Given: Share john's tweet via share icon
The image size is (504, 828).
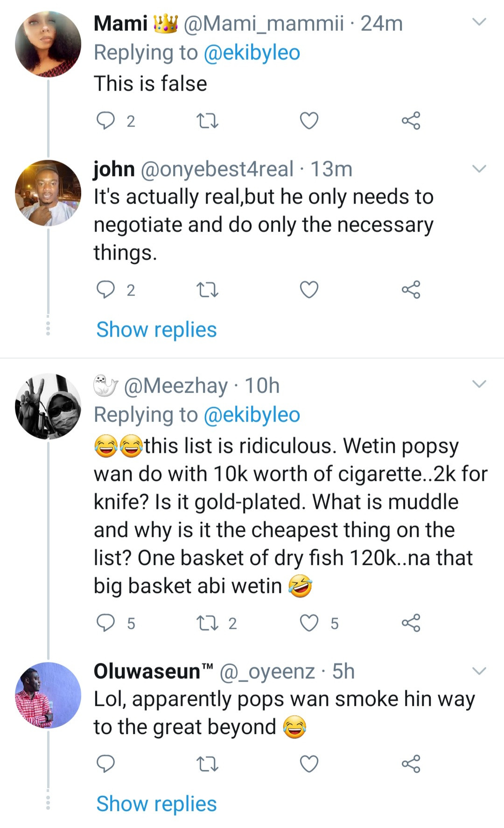Looking at the screenshot, I should (411, 290).
